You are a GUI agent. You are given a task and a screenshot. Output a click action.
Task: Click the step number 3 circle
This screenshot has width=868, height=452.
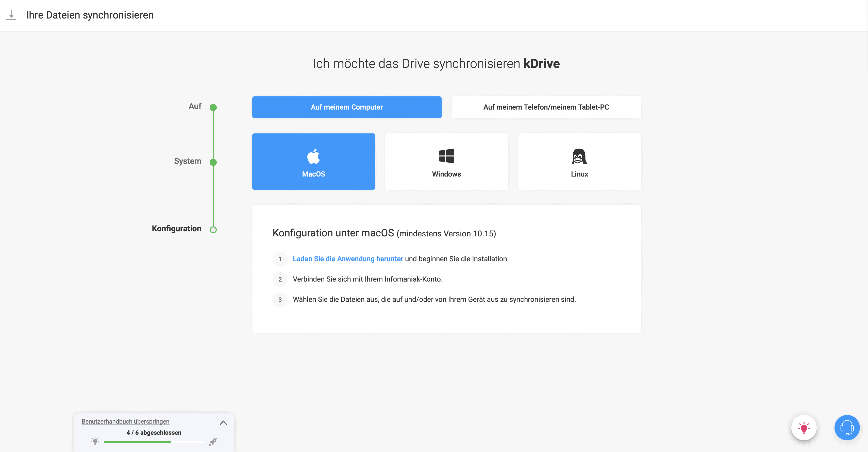click(280, 299)
